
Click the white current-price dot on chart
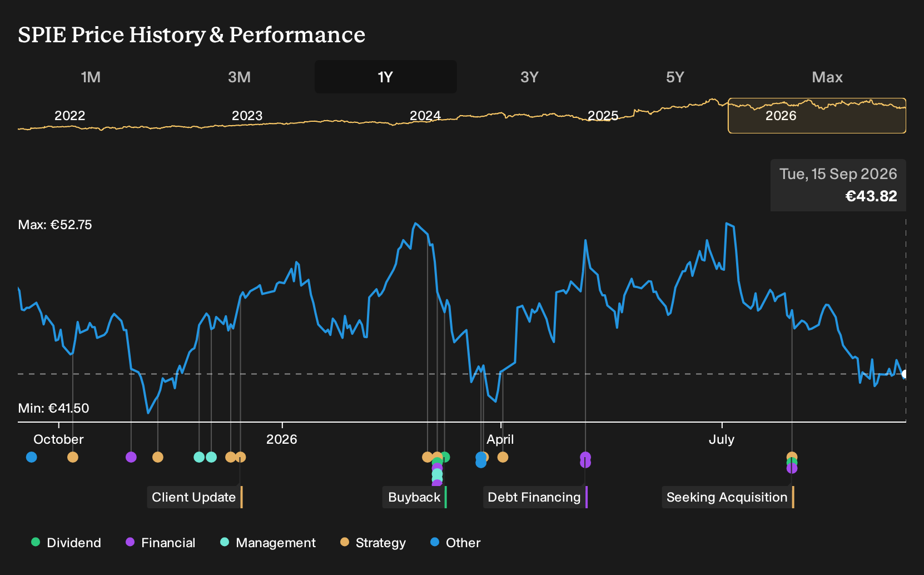tap(905, 374)
